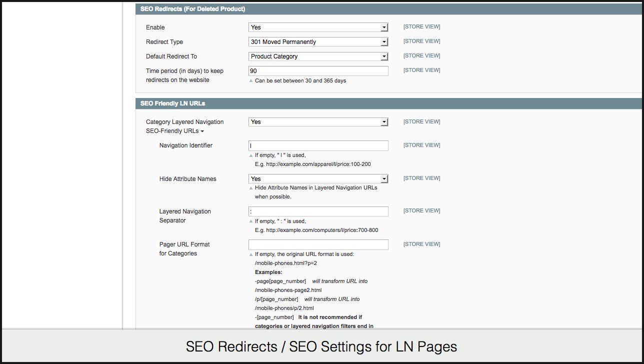Open the Hide Attribute Names dropdown
Viewport: 644px width, 364px height.
coord(318,178)
